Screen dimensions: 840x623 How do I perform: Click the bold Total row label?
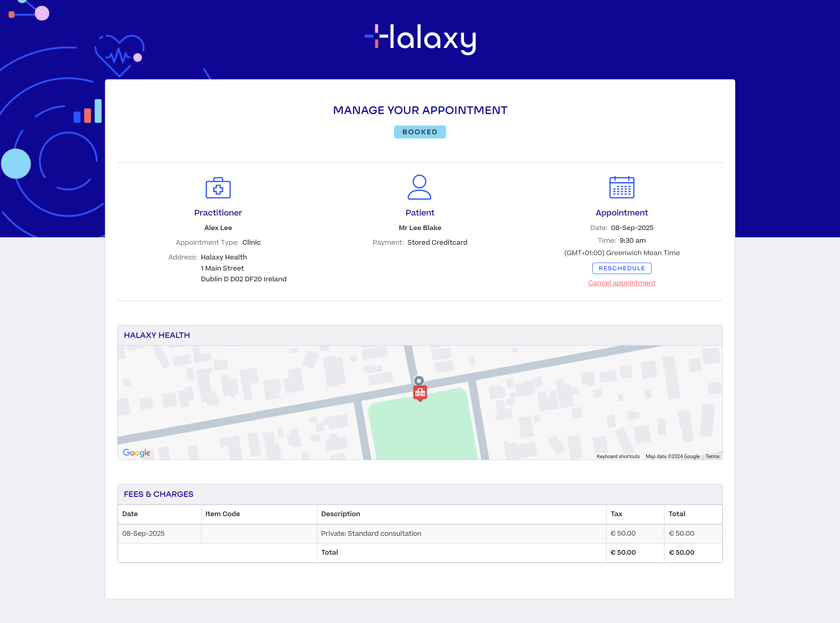[x=329, y=552]
